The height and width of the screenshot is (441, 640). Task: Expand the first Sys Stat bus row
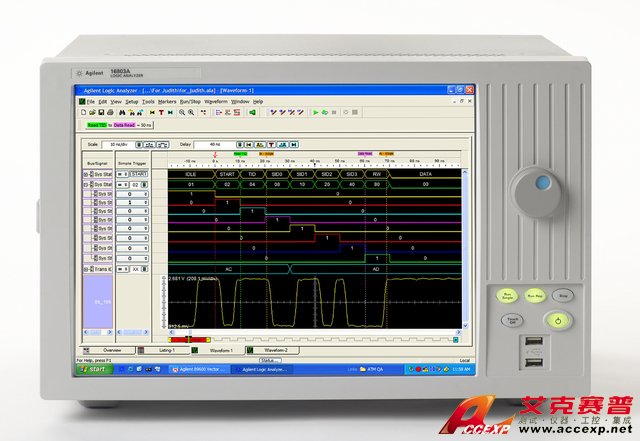tap(85, 174)
